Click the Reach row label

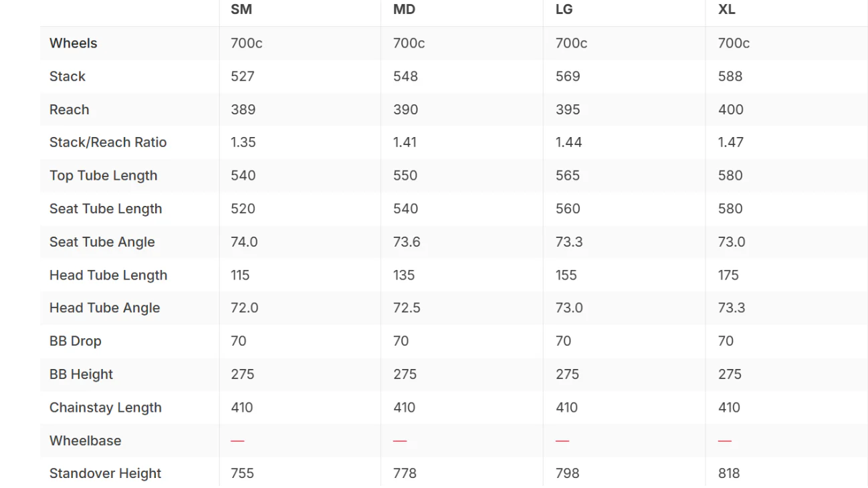(x=70, y=110)
